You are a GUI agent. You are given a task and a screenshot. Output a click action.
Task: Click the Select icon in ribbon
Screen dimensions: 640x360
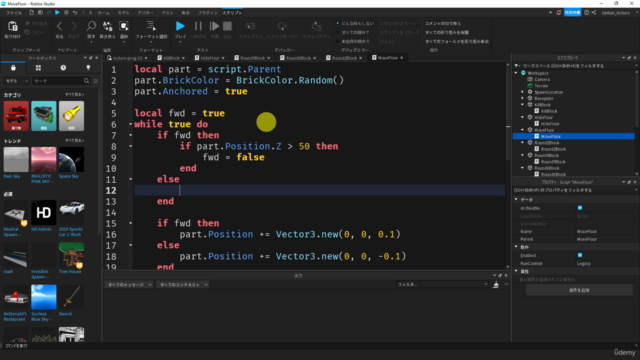124,27
